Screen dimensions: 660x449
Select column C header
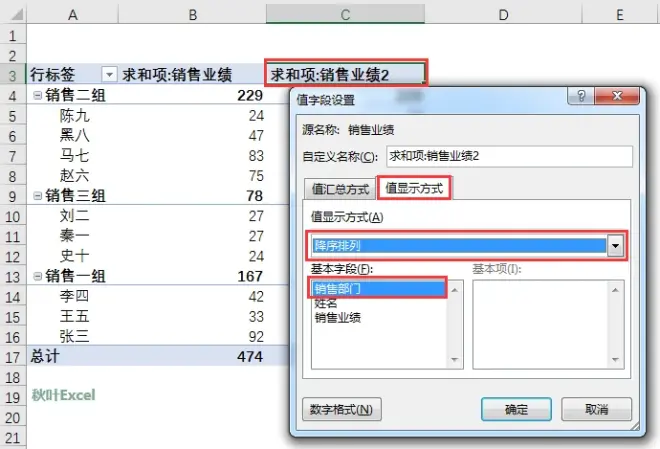coord(345,15)
